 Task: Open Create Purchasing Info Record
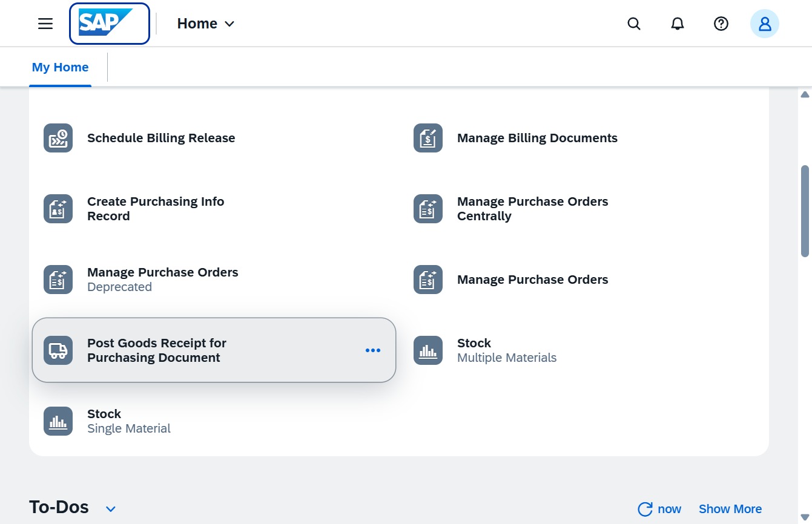tap(156, 209)
